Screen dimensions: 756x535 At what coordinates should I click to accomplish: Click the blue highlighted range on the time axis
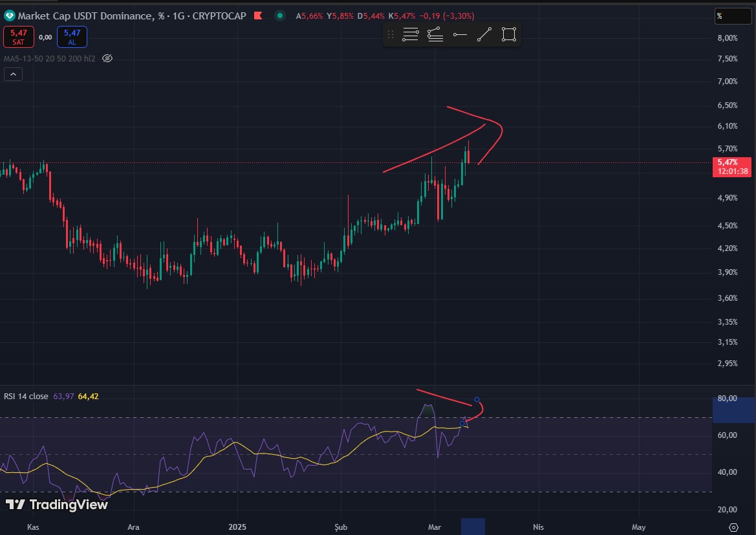coord(473,527)
